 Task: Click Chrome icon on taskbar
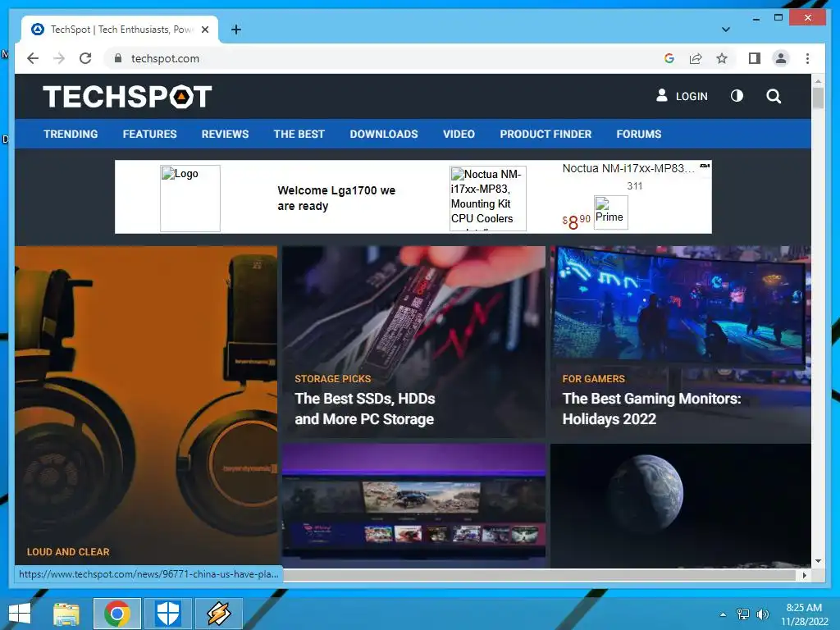click(x=117, y=614)
